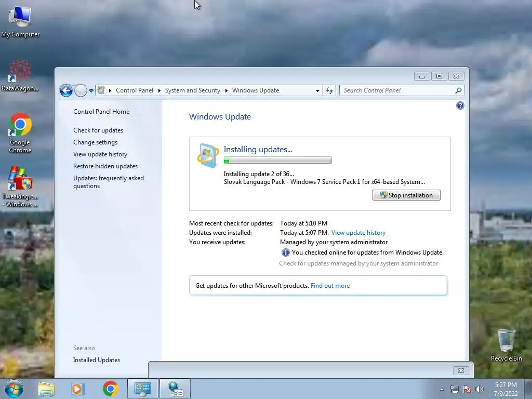
Task: Click Managed by your system administrator text
Action: (334, 242)
